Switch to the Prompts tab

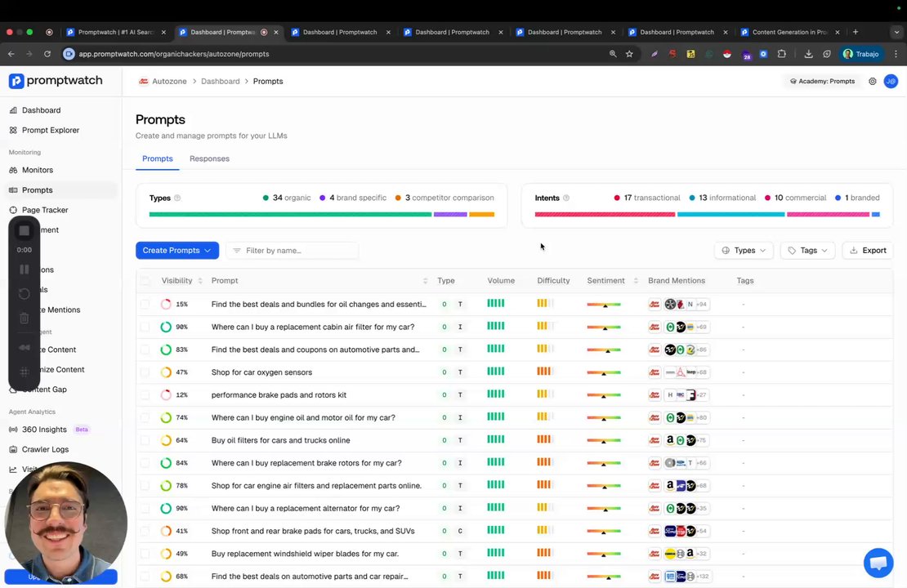[158, 158]
